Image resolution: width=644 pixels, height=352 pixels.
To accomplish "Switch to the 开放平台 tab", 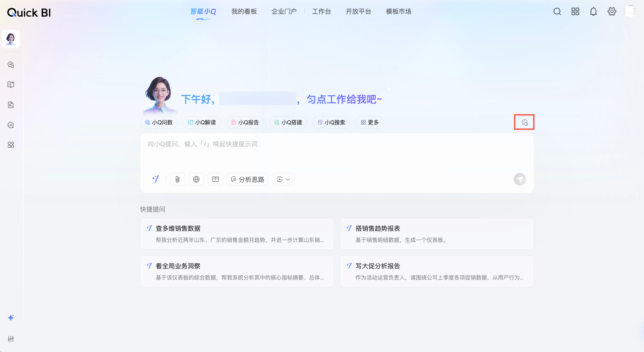I will coord(358,12).
